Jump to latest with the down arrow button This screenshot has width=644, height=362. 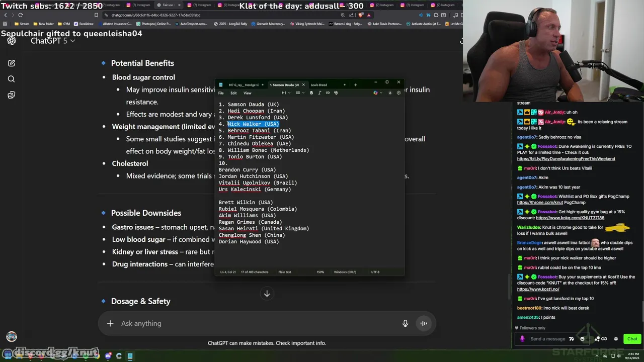pyautogui.click(x=267, y=294)
